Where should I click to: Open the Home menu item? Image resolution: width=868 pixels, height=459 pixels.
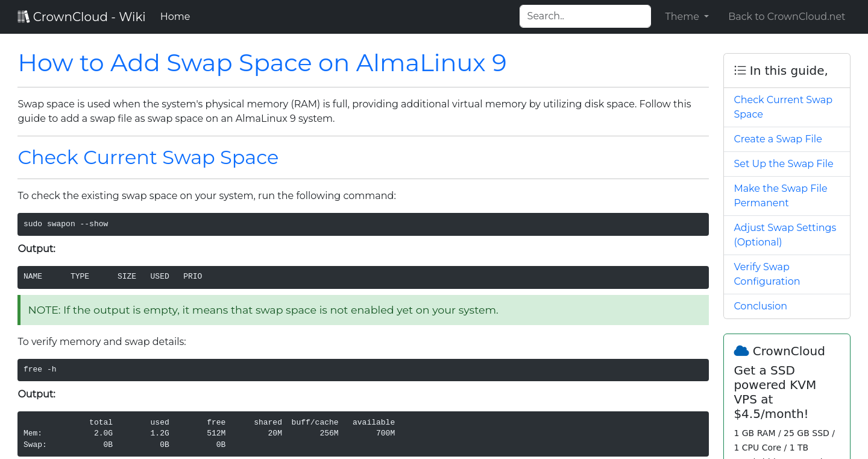175,16
